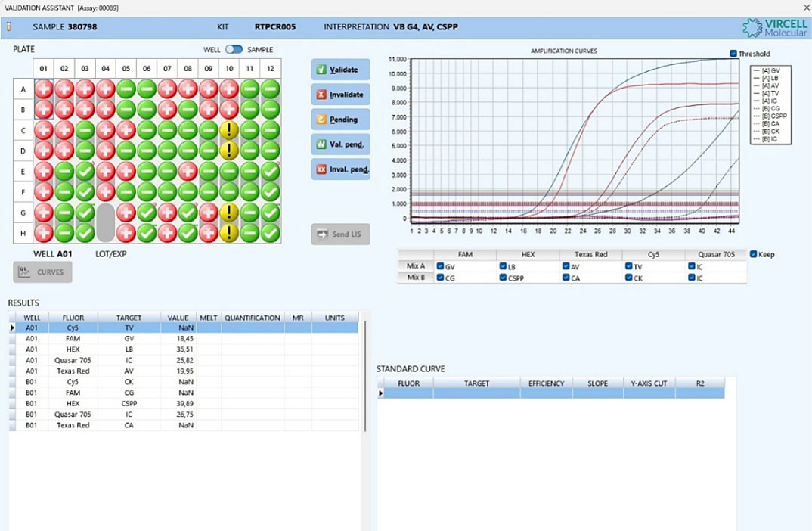Select plate column header 12
This screenshot has width=812, height=531.
[x=271, y=68]
